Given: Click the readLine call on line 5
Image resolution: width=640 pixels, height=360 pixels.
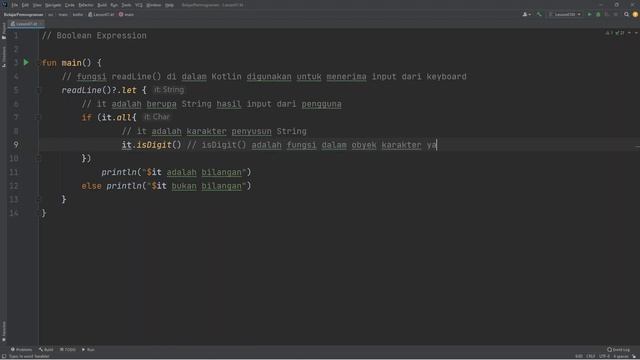Looking at the screenshot, I should [87, 90].
